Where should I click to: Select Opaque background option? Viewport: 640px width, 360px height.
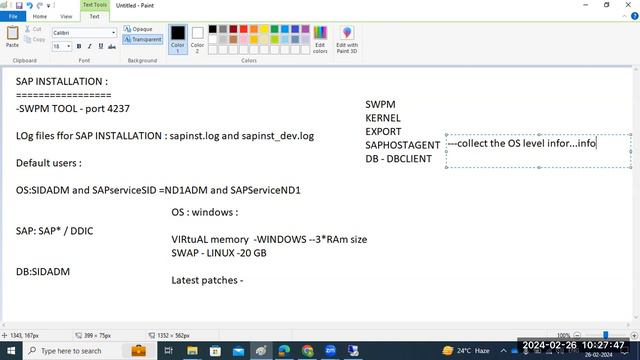(x=138, y=29)
